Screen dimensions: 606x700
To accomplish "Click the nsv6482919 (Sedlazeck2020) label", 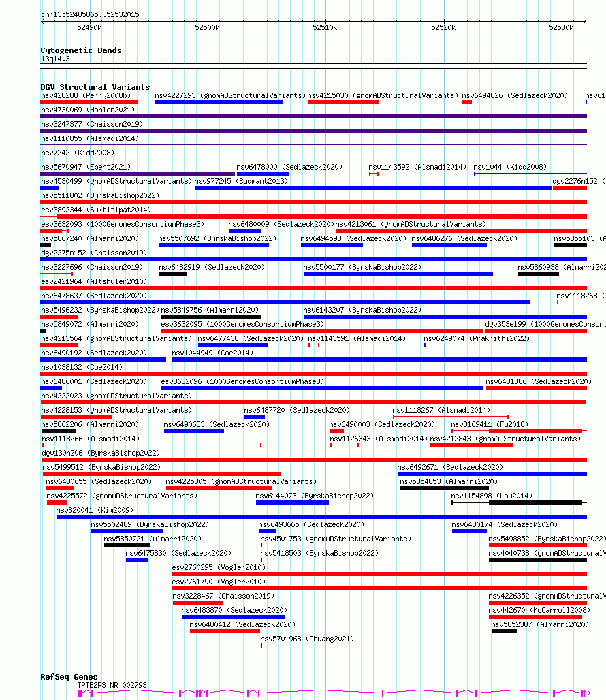I will point(212,267).
